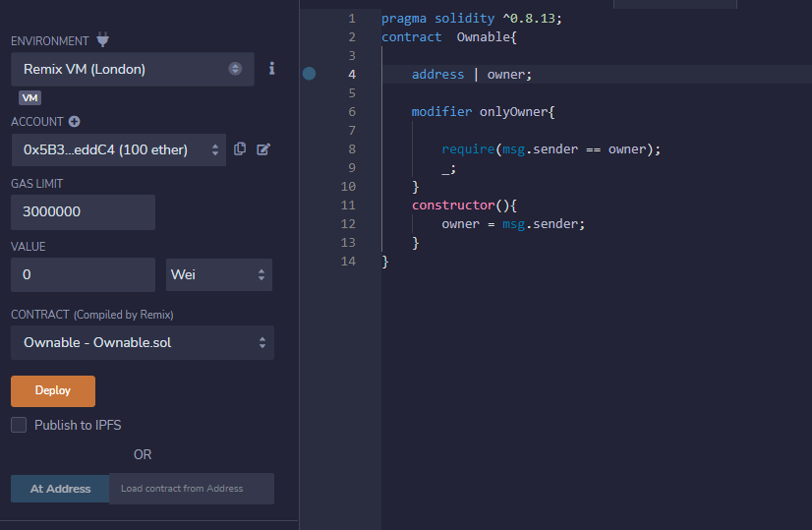Viewport: 812px width, 530px height.
Task: Click the 'Ownable{' contract name on line 2
Action: pos(487,37)
